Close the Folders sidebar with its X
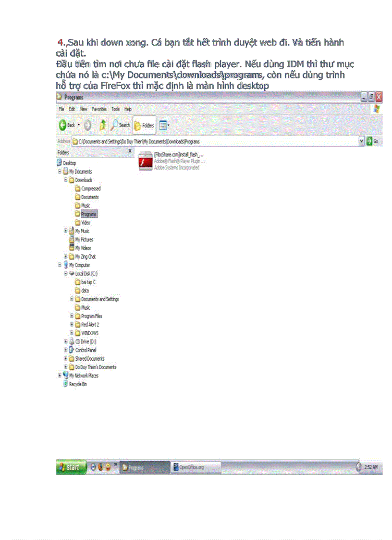392x540 pixels. coord(130,152)
